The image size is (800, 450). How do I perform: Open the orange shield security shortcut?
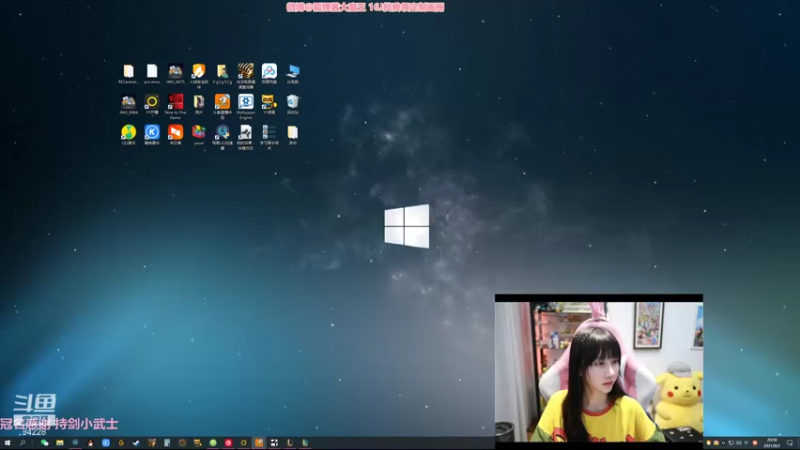click(x=199, y=76)
